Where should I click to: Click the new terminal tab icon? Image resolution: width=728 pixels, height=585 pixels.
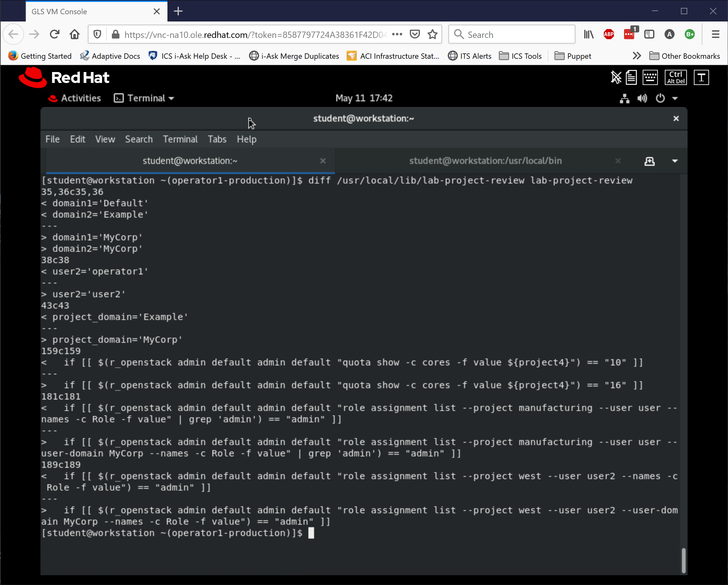649,161
